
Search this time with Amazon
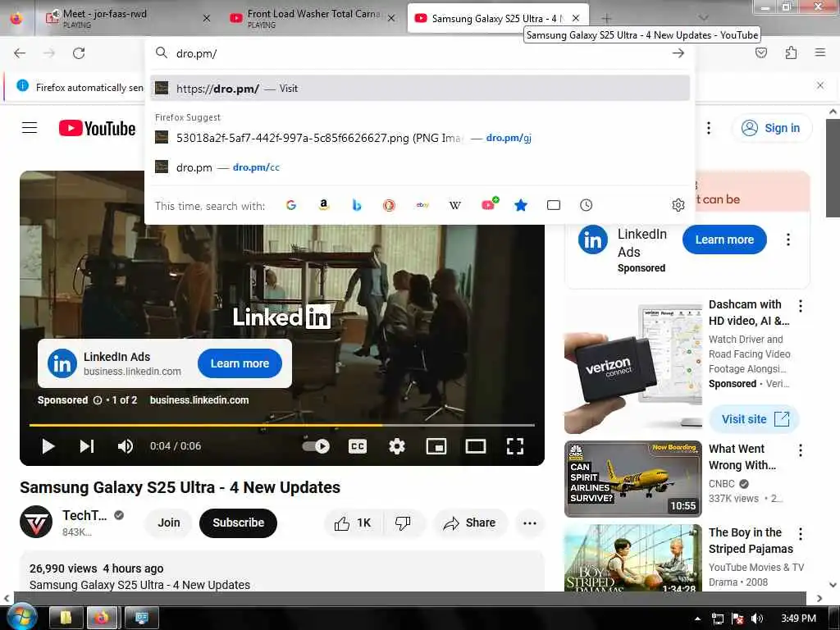[x=323, y=205]
